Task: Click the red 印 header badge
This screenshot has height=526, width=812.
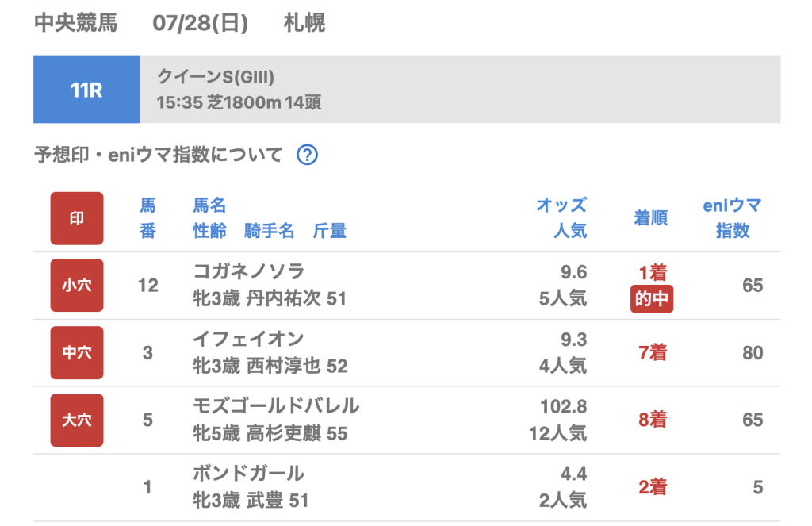Action: (x=77, y=218)
